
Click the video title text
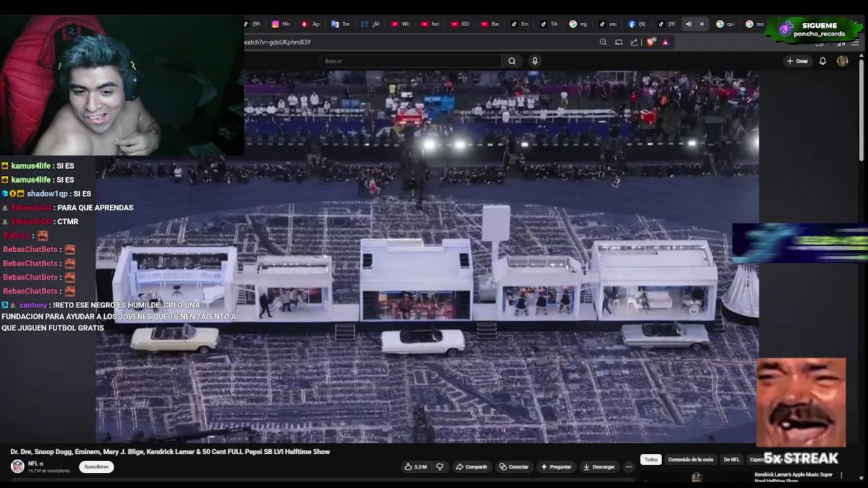[x=170, y=451]
